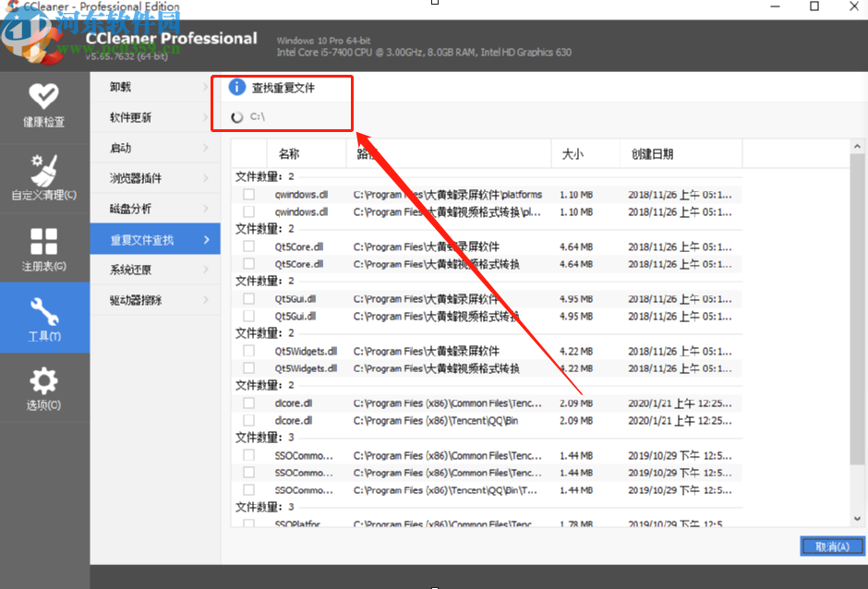Image resolution: width=868 pixels, height=589 pixels.
Task: Check Qt5Core.dll in 大黄蜂录屏软件
Action: [x=249, y=246]
